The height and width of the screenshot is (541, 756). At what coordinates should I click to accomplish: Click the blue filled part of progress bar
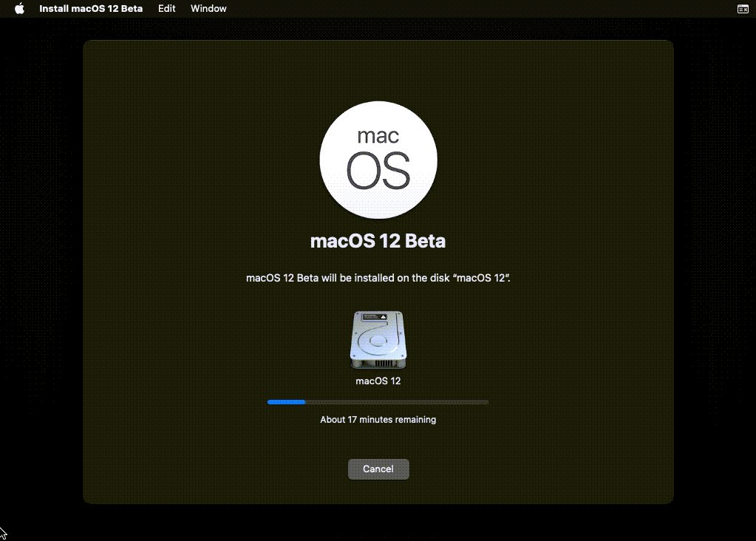287,402
